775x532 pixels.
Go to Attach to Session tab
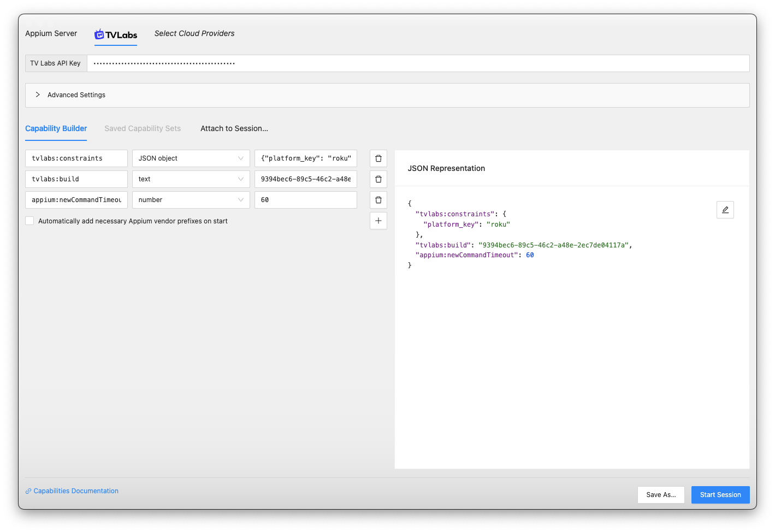pos(234,128)
